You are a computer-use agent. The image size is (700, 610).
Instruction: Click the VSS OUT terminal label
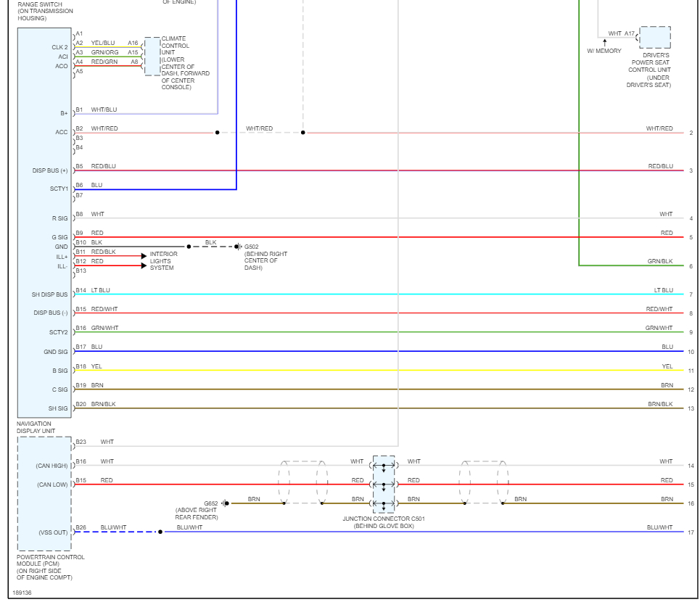53,532
